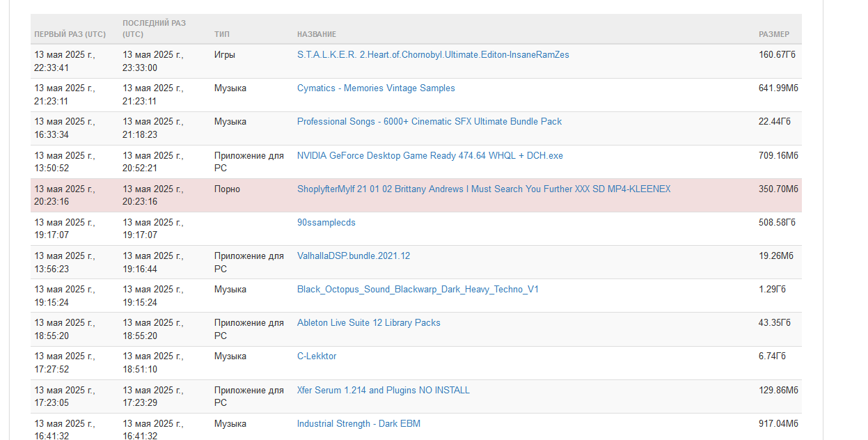Screen dimensions: 868x440
Task: Open Xfer Serum 1.214 and Plugins link
Action: [384, 391]
